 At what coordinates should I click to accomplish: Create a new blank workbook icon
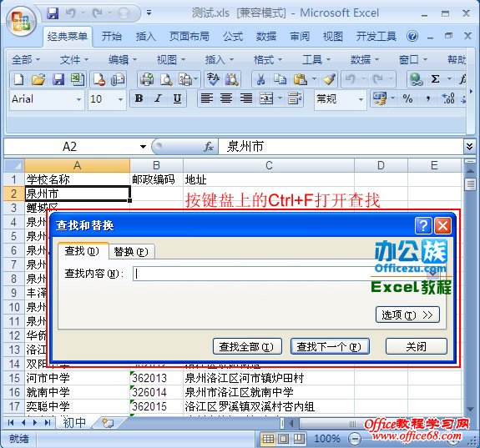coord(19,79)
